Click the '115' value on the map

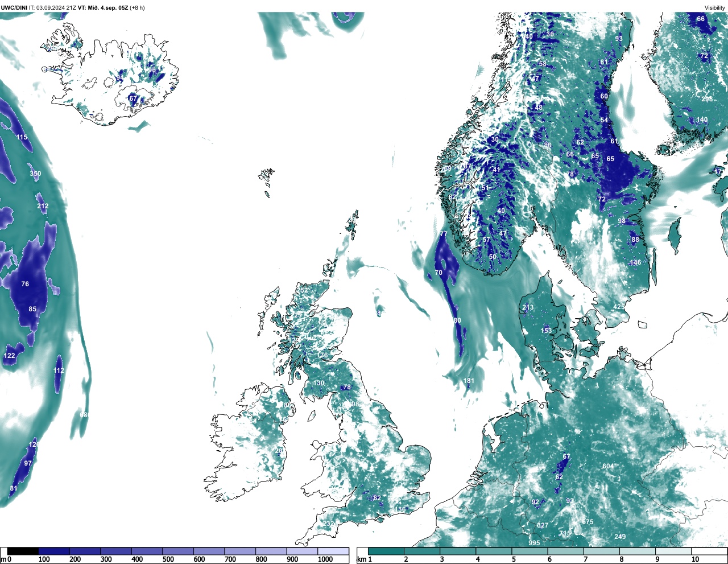22,138
